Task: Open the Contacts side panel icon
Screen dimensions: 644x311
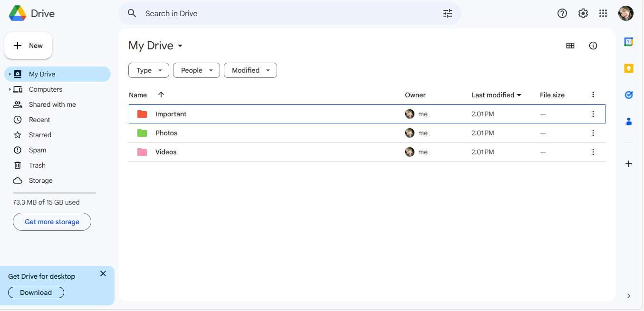Action: (628, 122)
